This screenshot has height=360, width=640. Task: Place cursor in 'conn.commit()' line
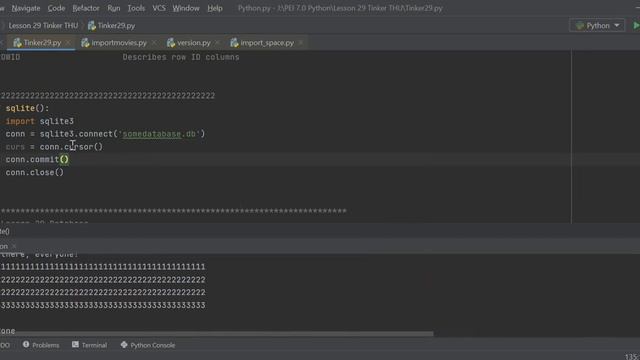37,160
